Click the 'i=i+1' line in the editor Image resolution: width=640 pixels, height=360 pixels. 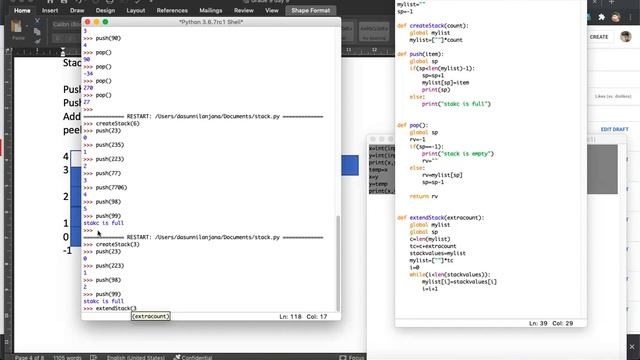pyautogui.click(x=430, y=289)
